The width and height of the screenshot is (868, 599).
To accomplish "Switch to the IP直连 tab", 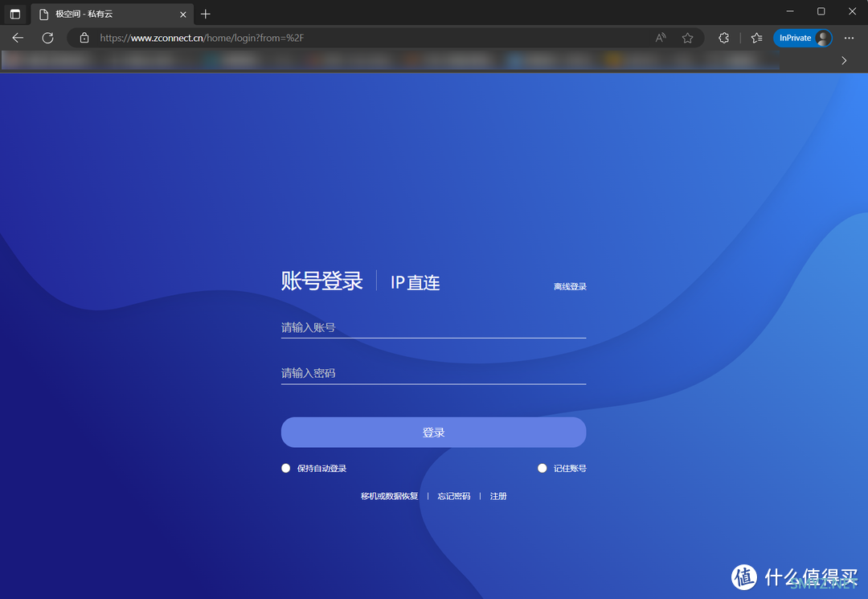I will (x=416, y=282).
